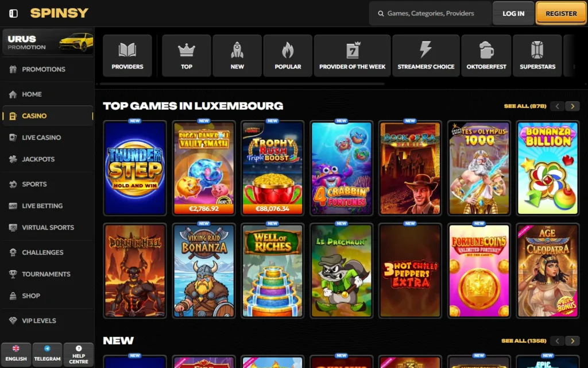The image size is (588, 368).
Task: Select the Superstars category
Action: (537, 56)
